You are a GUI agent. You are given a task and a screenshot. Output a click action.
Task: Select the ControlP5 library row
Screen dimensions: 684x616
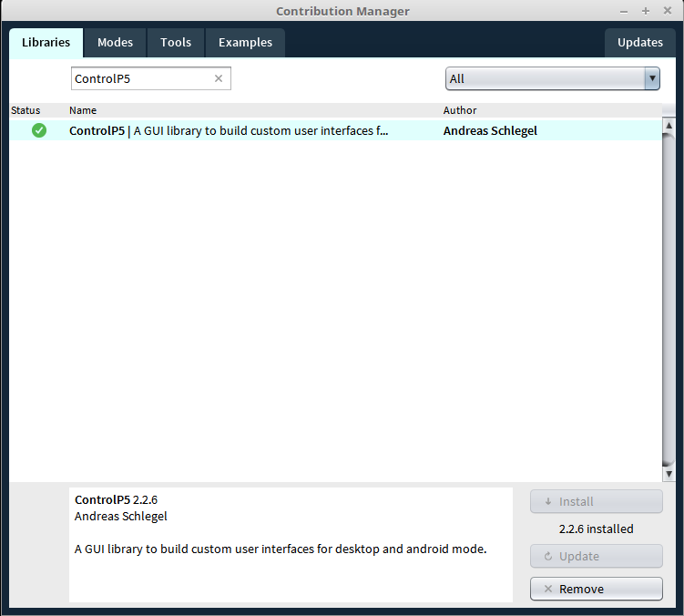click(x=228, y=130)
